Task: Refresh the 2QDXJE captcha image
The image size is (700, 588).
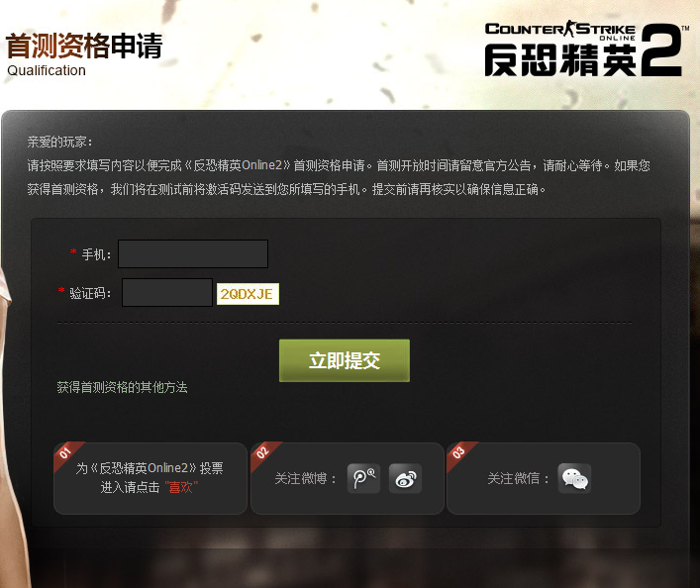Action: point(248,294)
